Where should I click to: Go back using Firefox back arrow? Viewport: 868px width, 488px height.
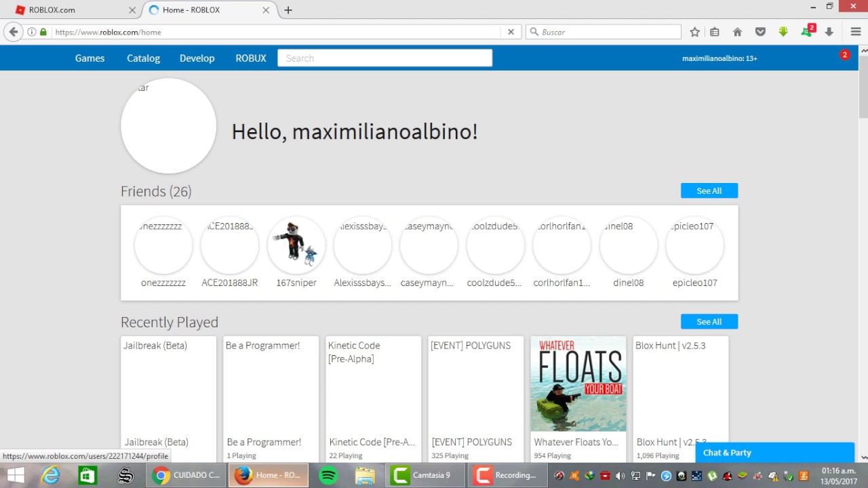click(x=13, y=32)
